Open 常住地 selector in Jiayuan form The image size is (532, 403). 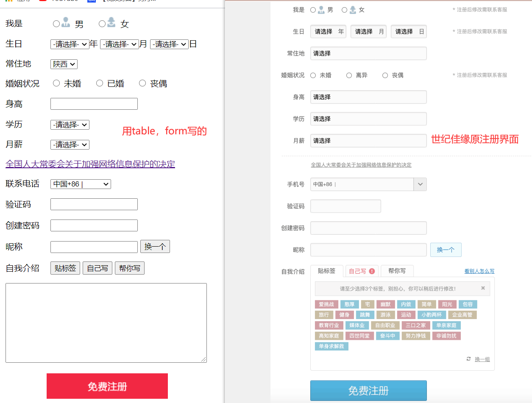(368, 53)
